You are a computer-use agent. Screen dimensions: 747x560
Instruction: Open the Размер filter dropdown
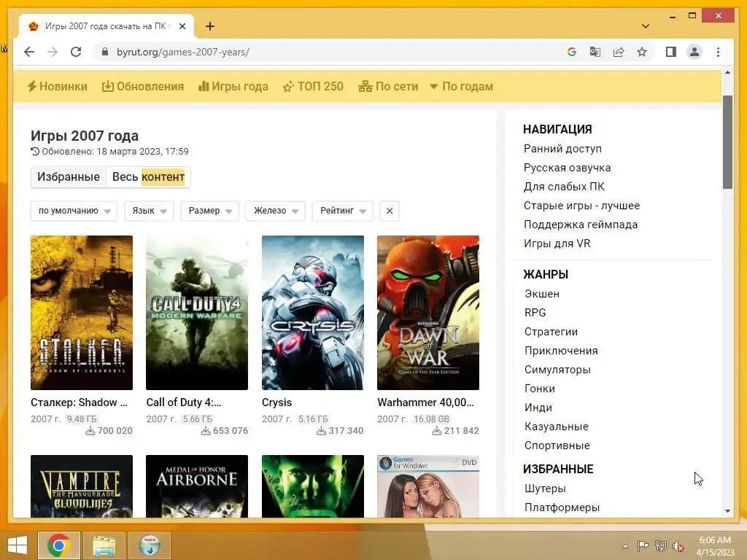[209, 211]
